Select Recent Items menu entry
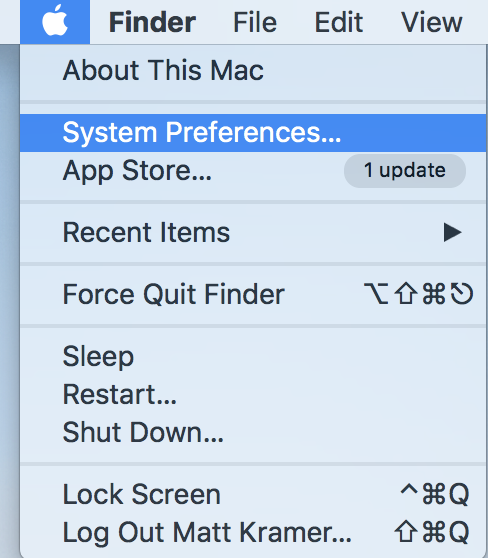The height and width of the screenshot is (558, 488). (253, 233)
